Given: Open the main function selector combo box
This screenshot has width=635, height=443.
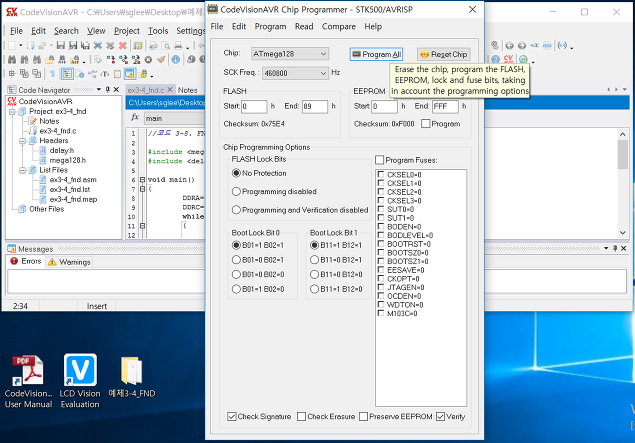Looking at the screenshot, I should (x=175, y=118).
